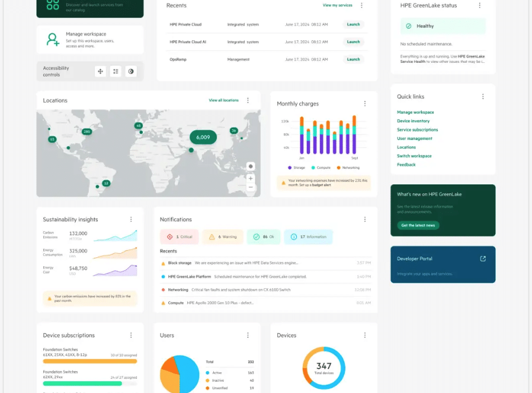Open the Users card options menu

click(248, 336)
